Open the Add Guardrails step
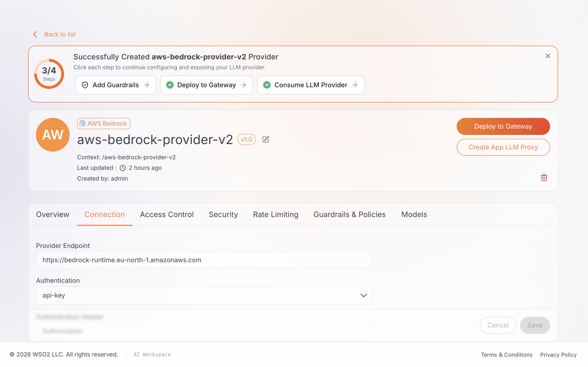The height and width of the screenshot is (367, 588). (116, 85)
